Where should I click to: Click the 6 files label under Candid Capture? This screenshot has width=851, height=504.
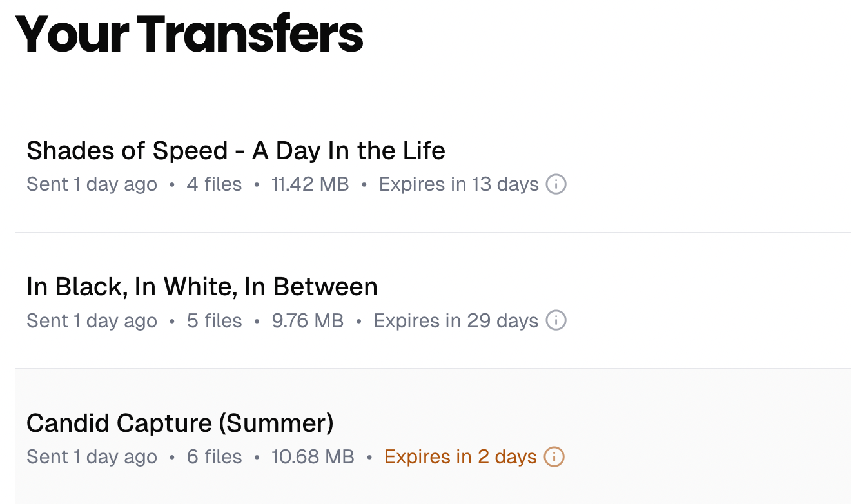pos(214,457)
